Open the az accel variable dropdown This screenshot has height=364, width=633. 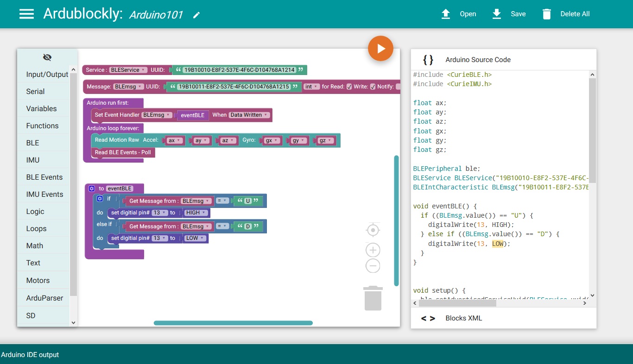228,140
